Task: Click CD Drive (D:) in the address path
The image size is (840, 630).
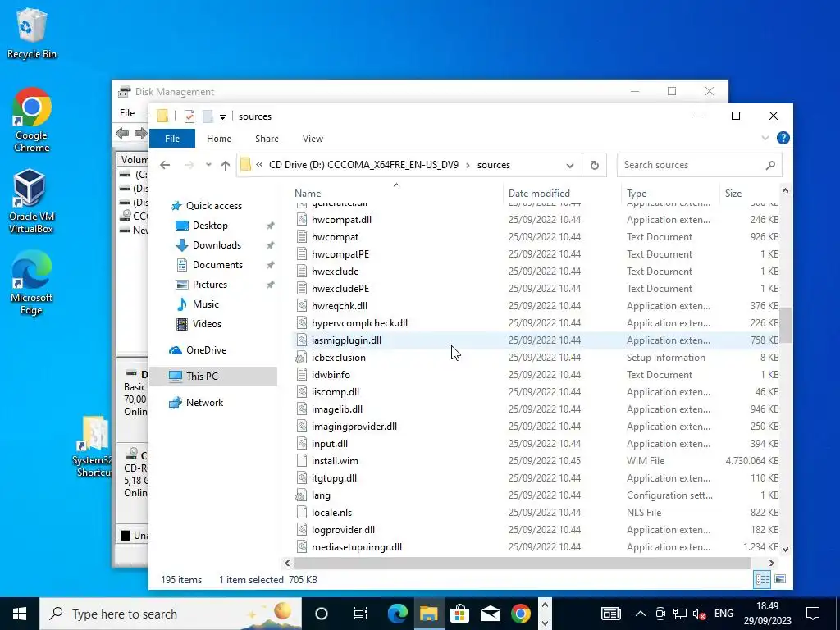Action: pos(363,165)
